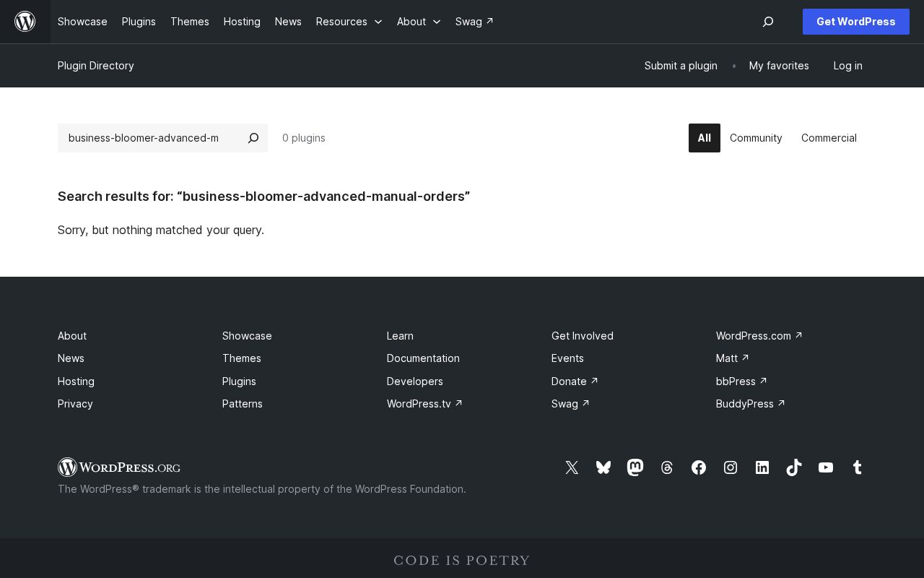Open BuddyPress link in footer

[751, 404]
